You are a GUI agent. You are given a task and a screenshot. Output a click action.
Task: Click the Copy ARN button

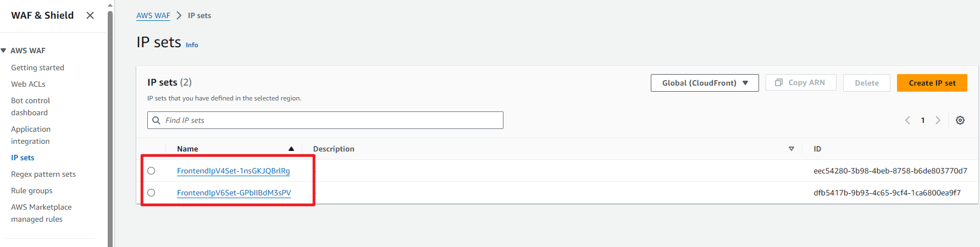click(x=801, y=83)
